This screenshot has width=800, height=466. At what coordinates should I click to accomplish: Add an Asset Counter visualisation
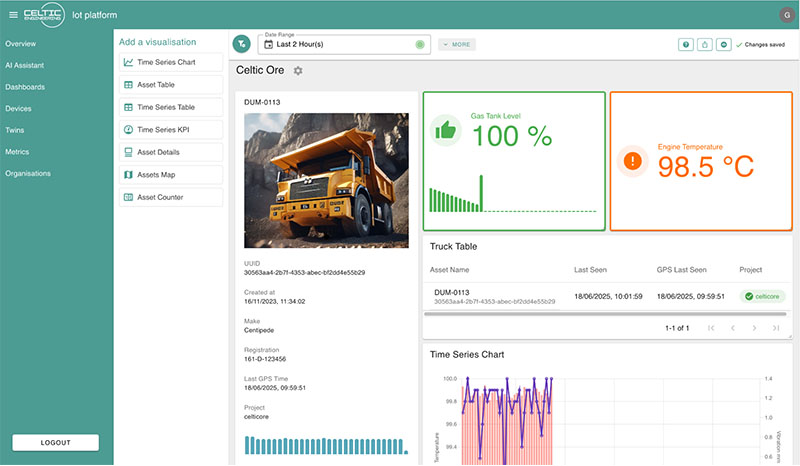pyautogui.click(x=171, y=197)
